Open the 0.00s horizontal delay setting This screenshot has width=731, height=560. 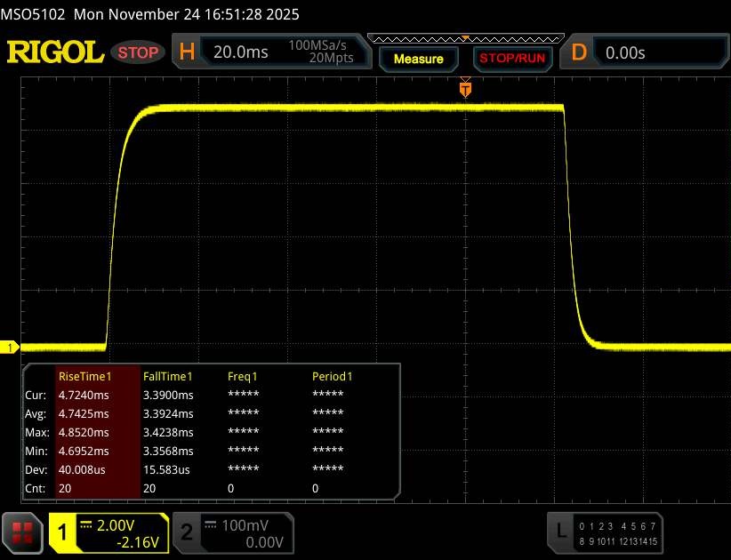(626, 52)
